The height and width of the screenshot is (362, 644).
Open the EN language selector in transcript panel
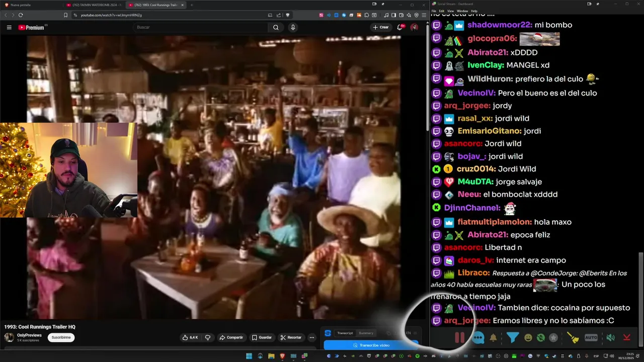pyautogui.click(x=409, y=333)
